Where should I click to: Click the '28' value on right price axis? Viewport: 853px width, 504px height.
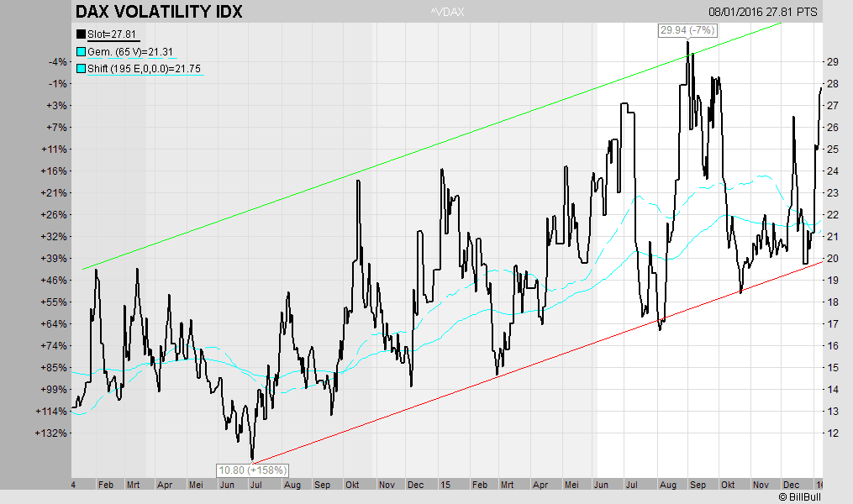point(832,84)
